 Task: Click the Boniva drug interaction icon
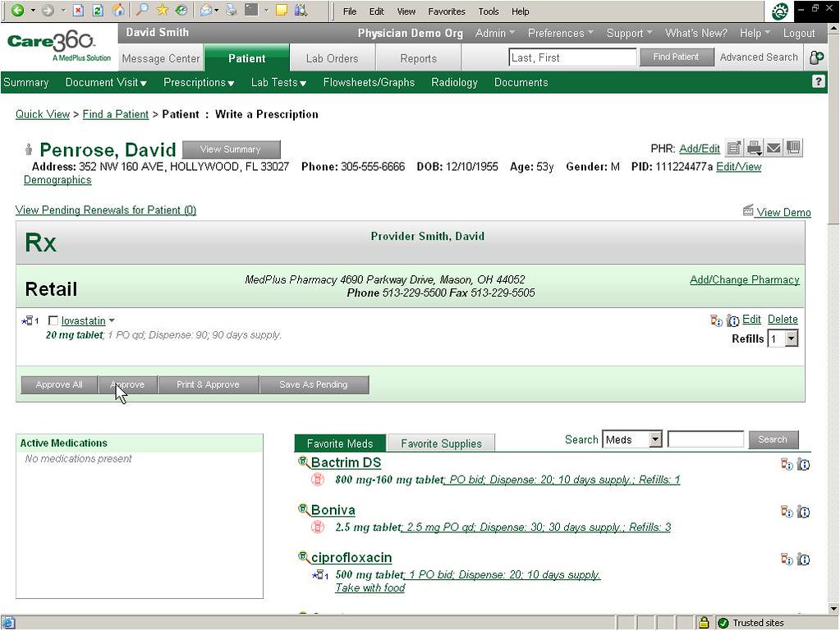(x=787, y=512)
